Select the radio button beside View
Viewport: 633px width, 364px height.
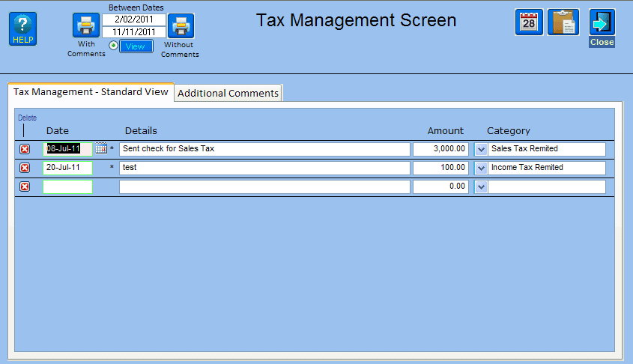(113, 46)
